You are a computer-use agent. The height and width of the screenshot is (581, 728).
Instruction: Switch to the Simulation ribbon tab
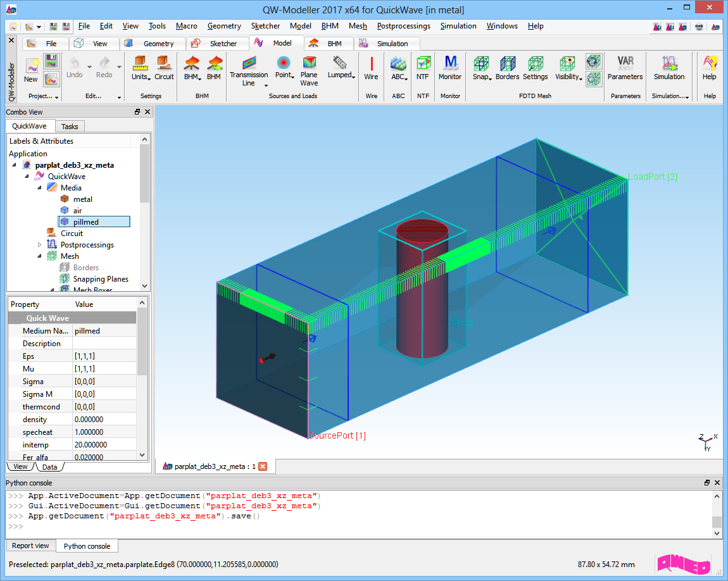click(x=387, y=43)
